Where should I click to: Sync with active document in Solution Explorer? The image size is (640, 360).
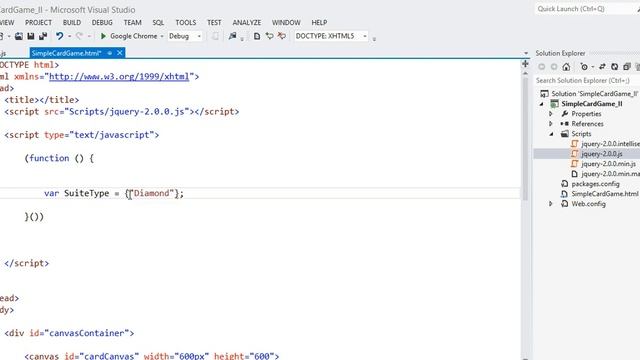point(602,67)
